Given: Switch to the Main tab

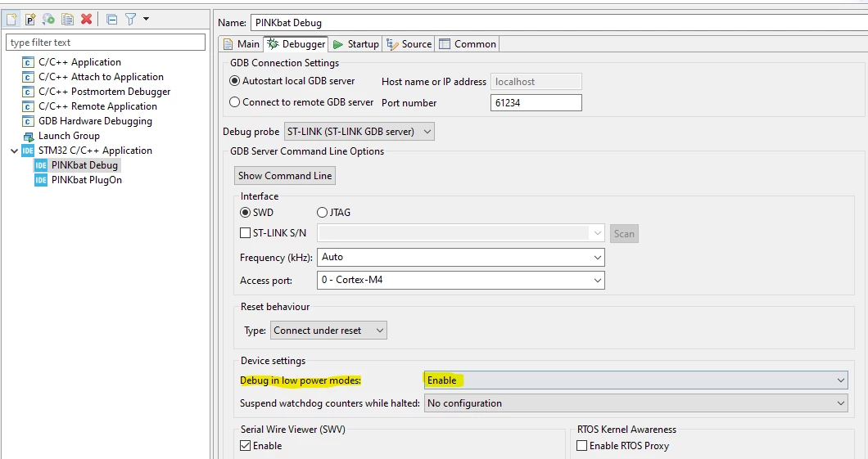Looking at the screenshot, I should tap(242, 44).
